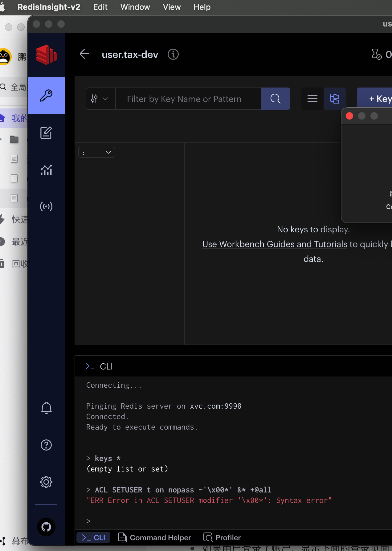Open the notifications bell icon
The image size is (392, 551).
[46, 408]
